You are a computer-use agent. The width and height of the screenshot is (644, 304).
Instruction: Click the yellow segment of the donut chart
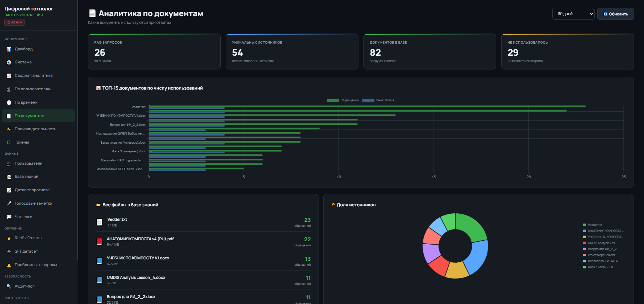457,271
